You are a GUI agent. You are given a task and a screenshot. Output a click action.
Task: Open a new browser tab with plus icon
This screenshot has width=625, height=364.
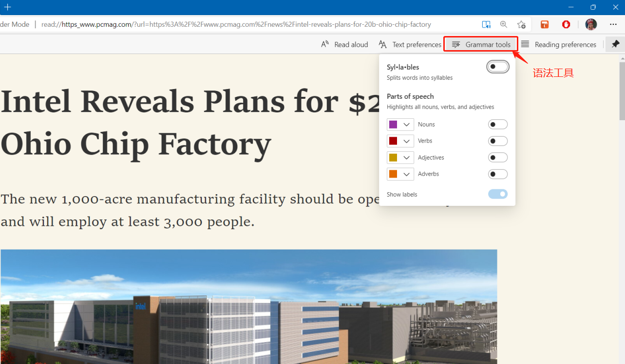click(x=7, y=7)
